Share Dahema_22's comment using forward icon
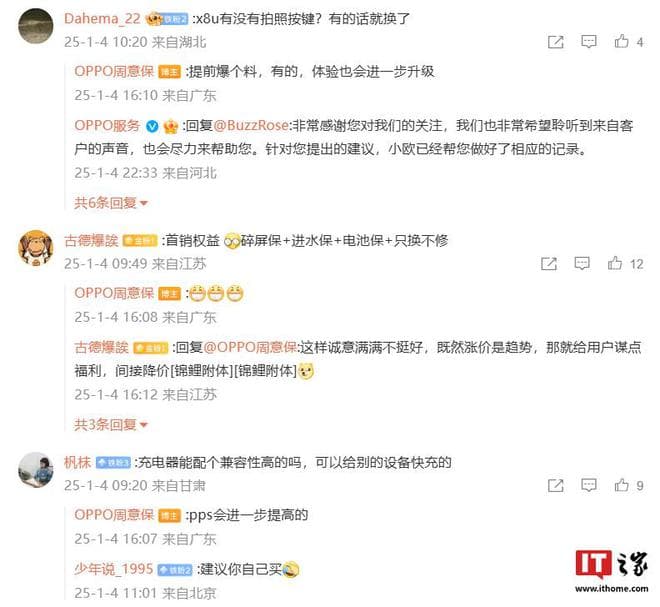 (556, 42)
